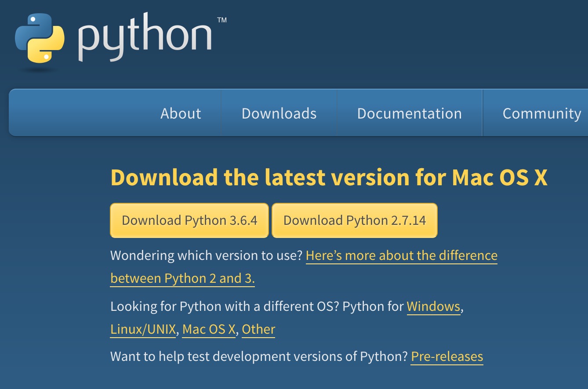Open the Other platforms link

(x=258, y=329)
